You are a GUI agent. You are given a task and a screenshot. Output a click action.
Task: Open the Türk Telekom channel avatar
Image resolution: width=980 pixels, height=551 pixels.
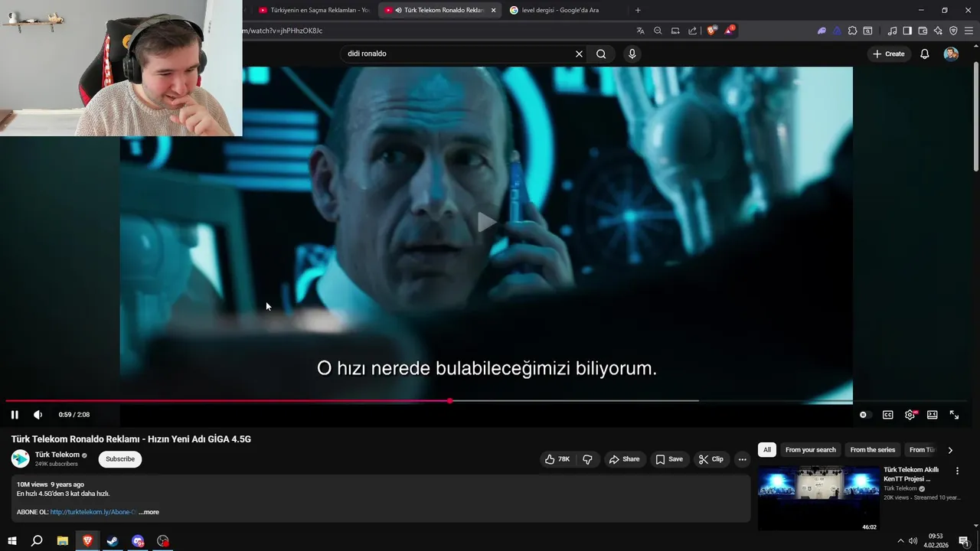[x=21, y=458]
